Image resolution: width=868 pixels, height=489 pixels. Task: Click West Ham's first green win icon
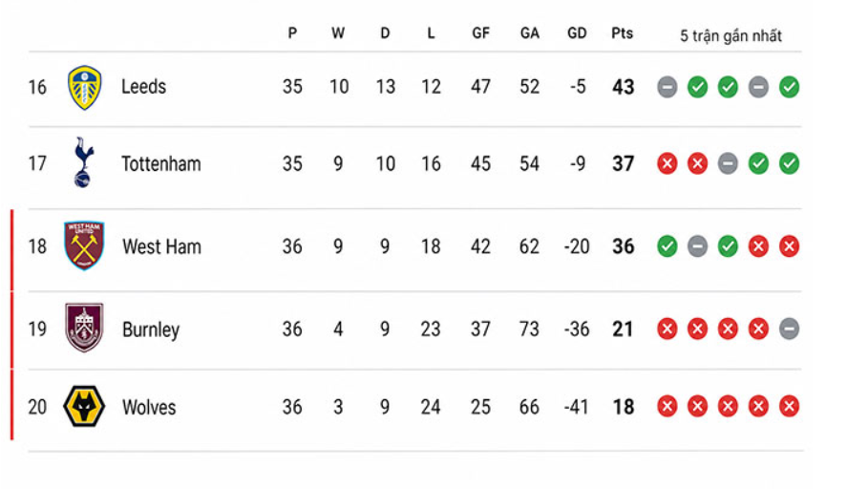coord(667,245)
